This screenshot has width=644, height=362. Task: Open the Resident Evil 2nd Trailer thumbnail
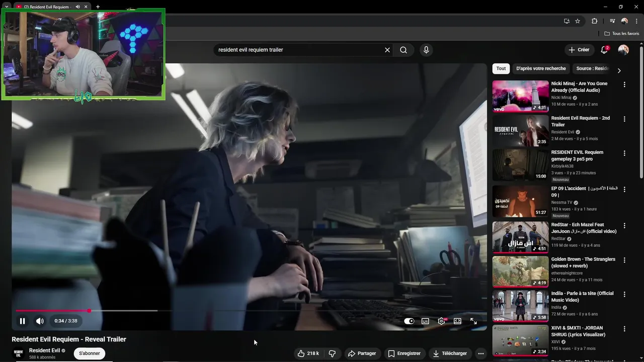[520, 131]
